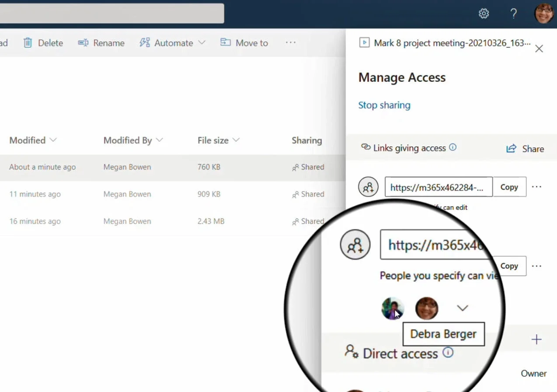The height and width of the screenshot is (392, 557).
Task: Open the command bar overflow ellipsis
Action: [x=291, y=43]
